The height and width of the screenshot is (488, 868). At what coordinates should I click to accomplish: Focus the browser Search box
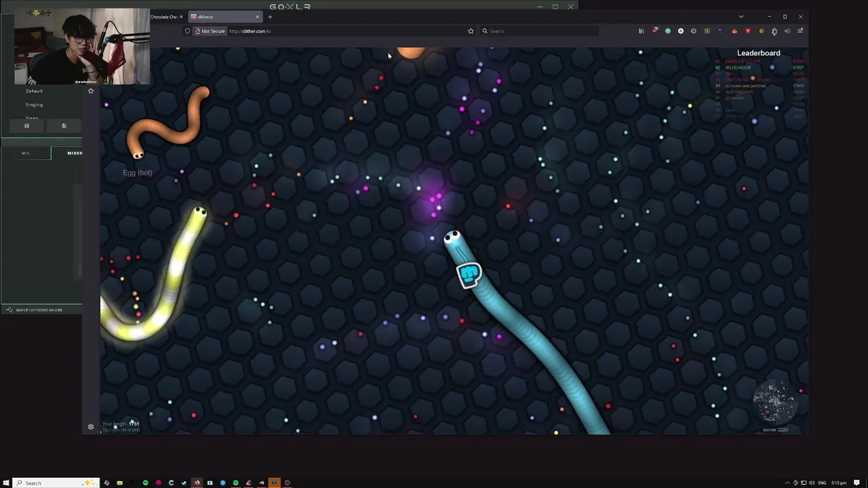[x=539, y=31]
